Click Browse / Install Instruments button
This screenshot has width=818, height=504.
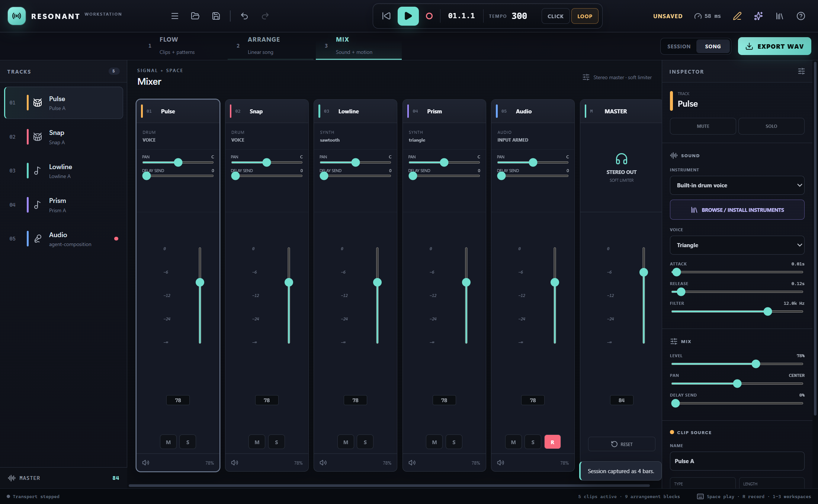tap(737, 210)
